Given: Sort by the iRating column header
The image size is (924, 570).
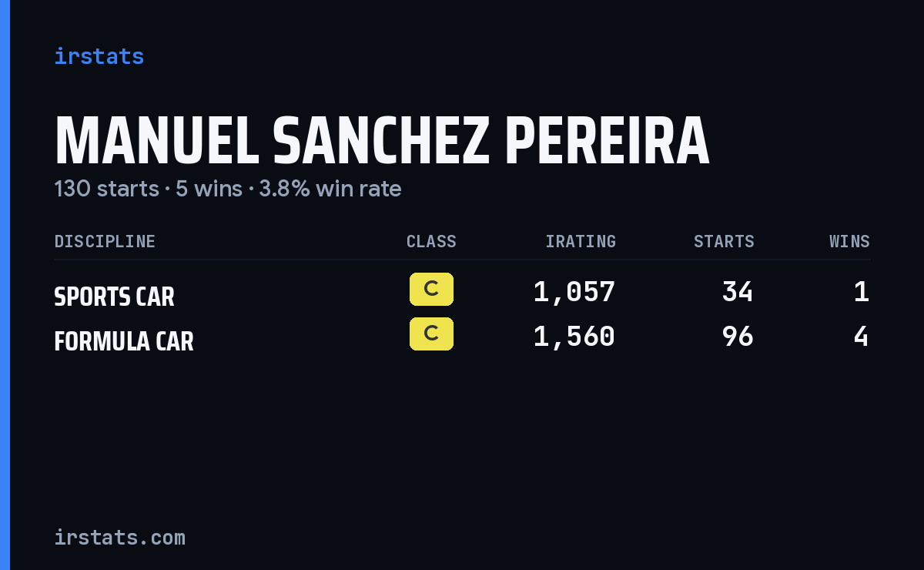Looking at the screenshot, I should click(581, 241).
